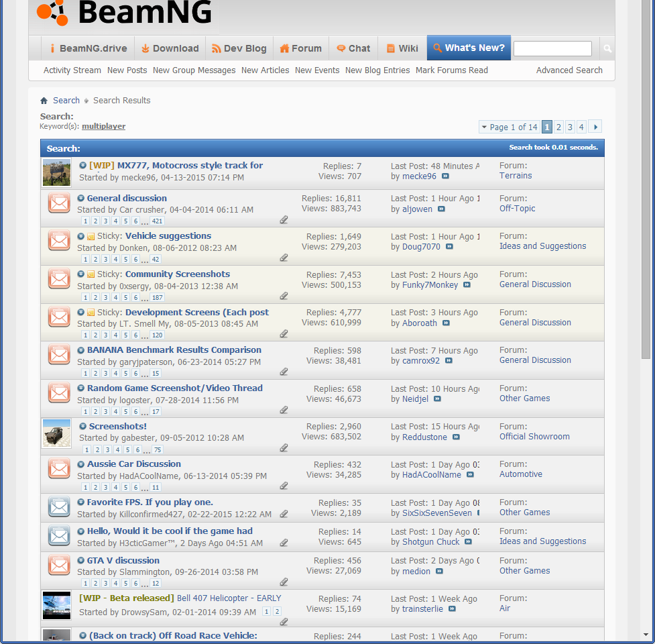Click the search magnifier button in navbar
Screen dimensions: 655x644
pyautogui.click(x=607, y=48)
